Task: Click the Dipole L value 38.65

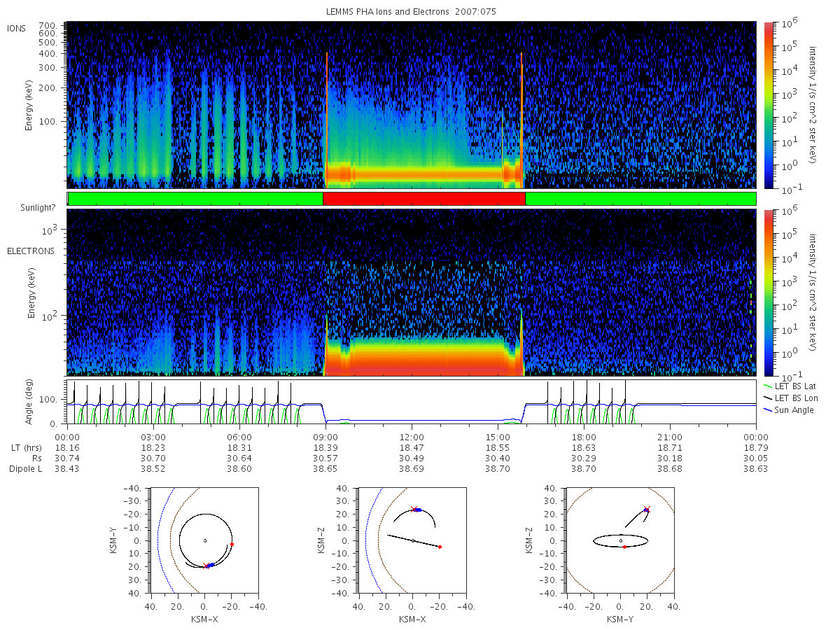Action: 325,468
